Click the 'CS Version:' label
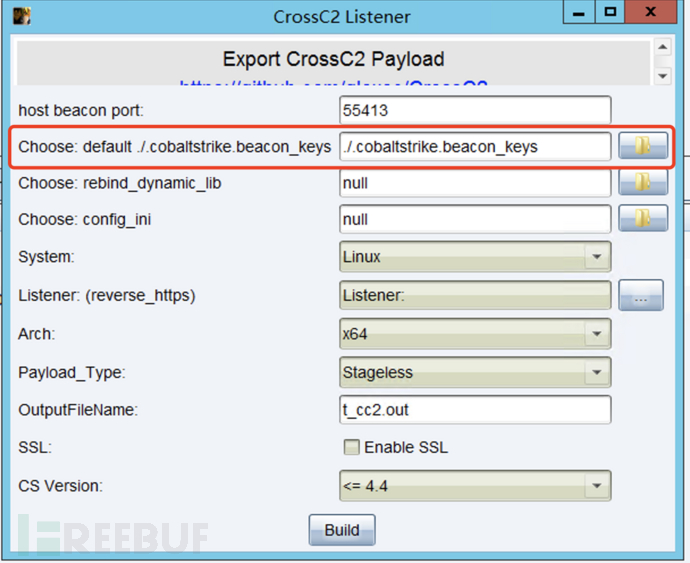This screenshot has height=563, width=690. (60, 486)
